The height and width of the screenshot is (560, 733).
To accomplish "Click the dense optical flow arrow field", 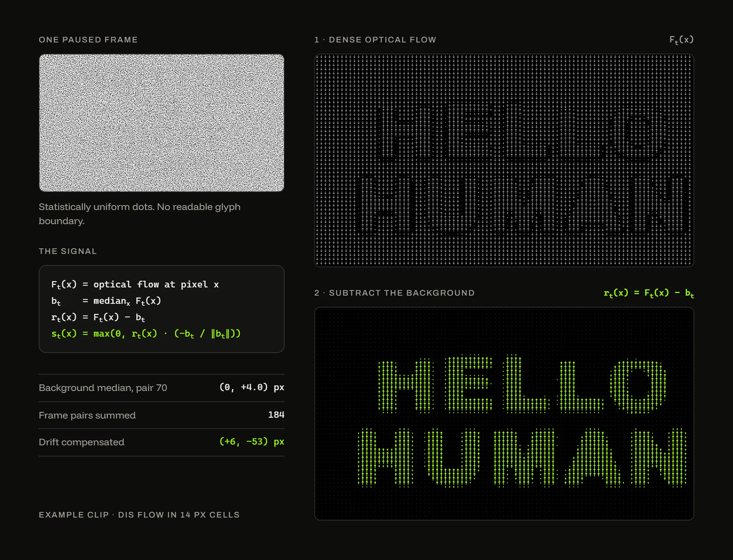I will 504,160.
